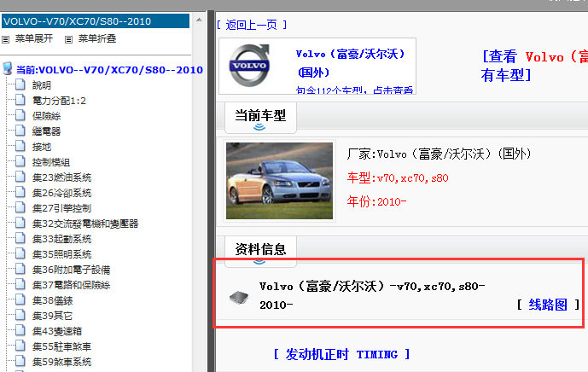Open the 電力分配1:2 tree item
588x372 pixels.
59,101
